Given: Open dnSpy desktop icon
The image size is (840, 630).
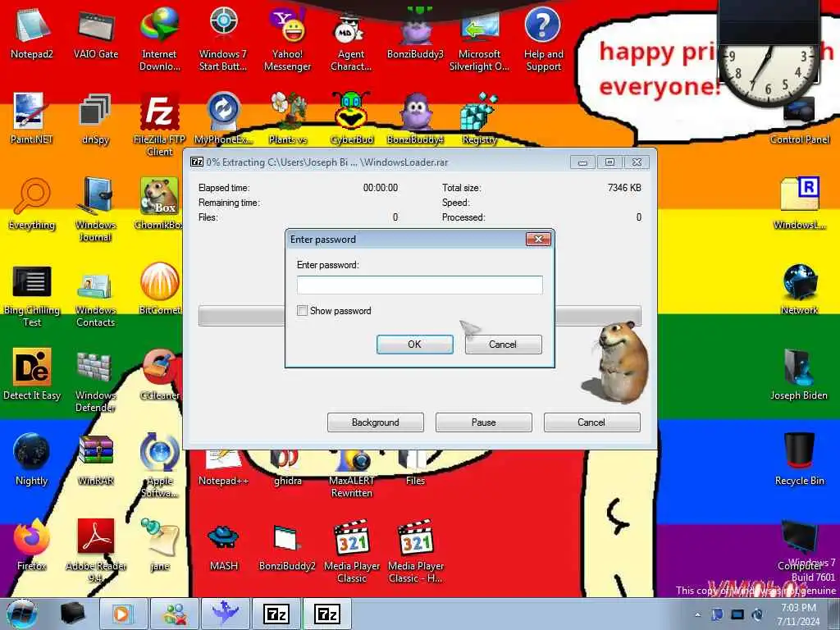Looking at the screenshot, I should coord(95,119).
